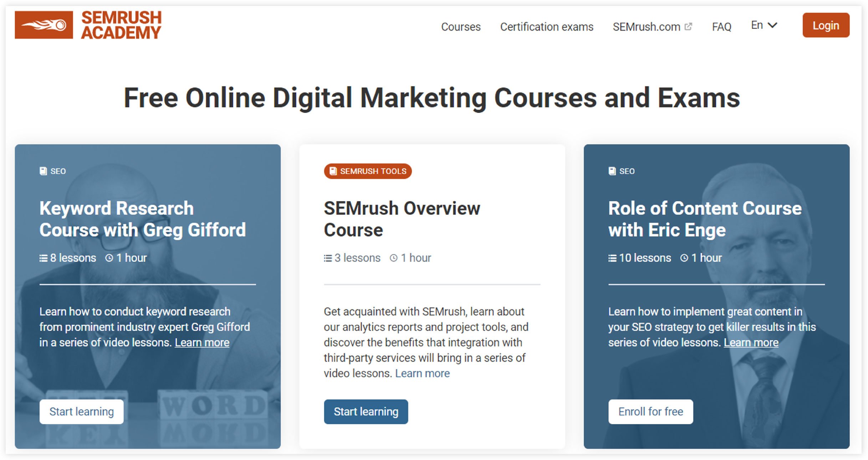Click the '10 lessons' text
The image size is (868, 460).
point(645,258)
